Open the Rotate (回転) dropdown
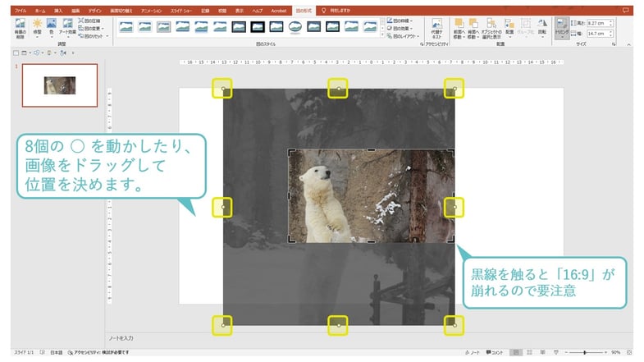Viewport: 644px width, 362px height. [542, 28]
